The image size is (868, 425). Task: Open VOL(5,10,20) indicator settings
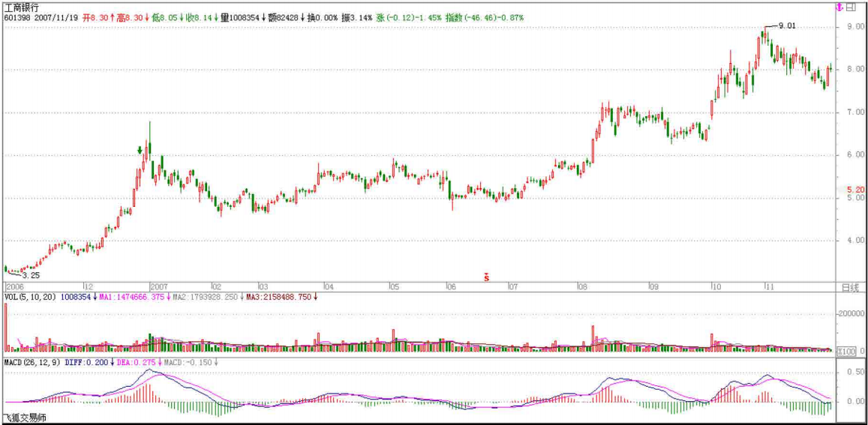coord(30,298)
